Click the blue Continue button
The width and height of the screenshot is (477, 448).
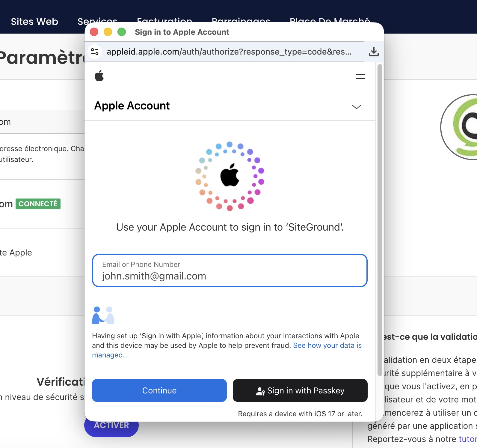pos(159,390)
